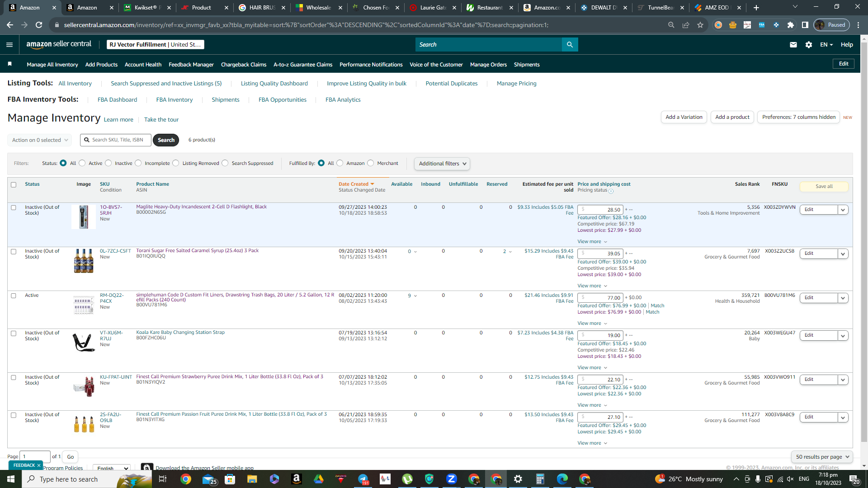Click the browser reload button
Screen dimensions: 868x488
pyautogui.click(x=39, y=25)
